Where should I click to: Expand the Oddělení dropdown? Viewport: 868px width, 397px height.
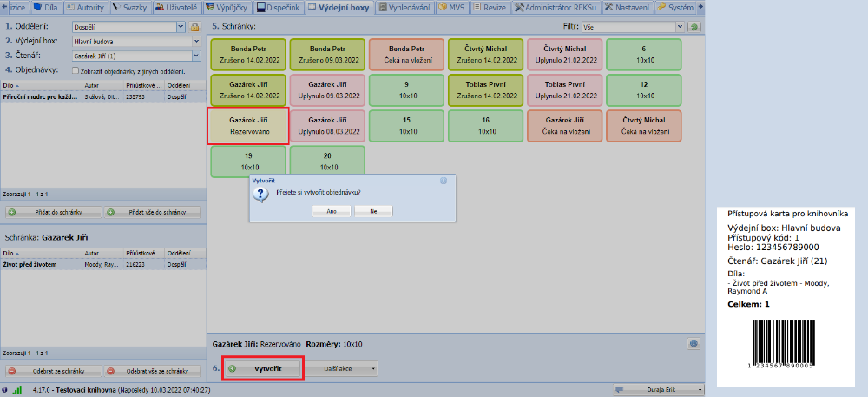(x=181, y=27)
